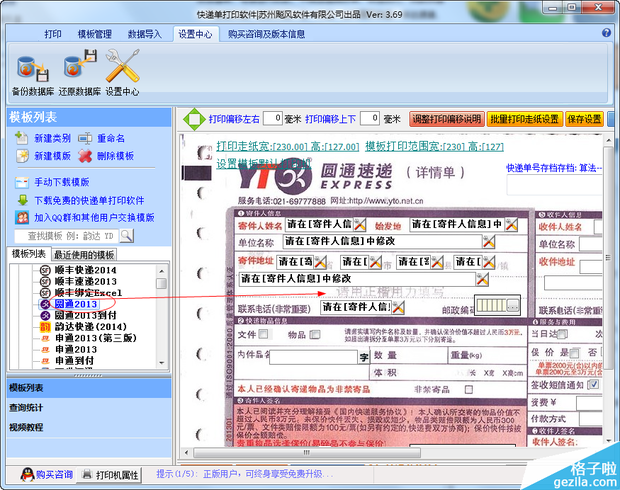
Task: Select 申通2013(第三版) template
Action: point(96,338)
